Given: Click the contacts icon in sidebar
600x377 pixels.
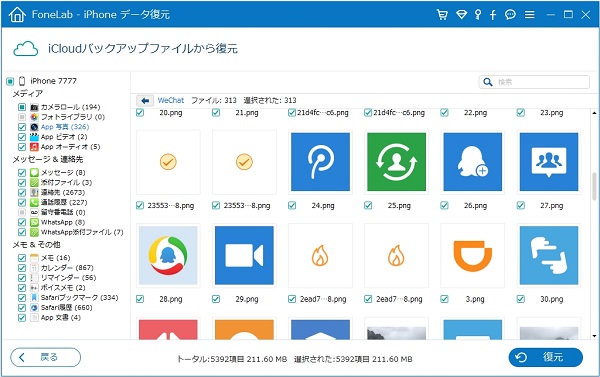Looking at the screenshot, I should point(34,193).
